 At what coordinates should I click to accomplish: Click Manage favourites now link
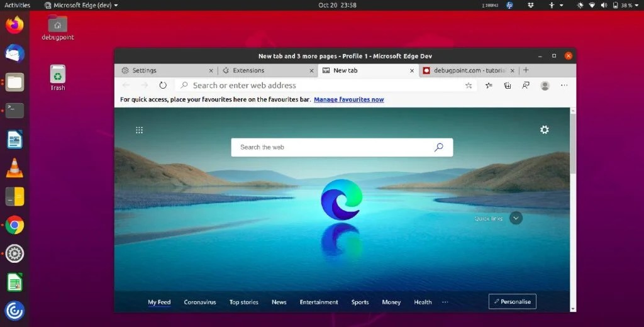348,99
